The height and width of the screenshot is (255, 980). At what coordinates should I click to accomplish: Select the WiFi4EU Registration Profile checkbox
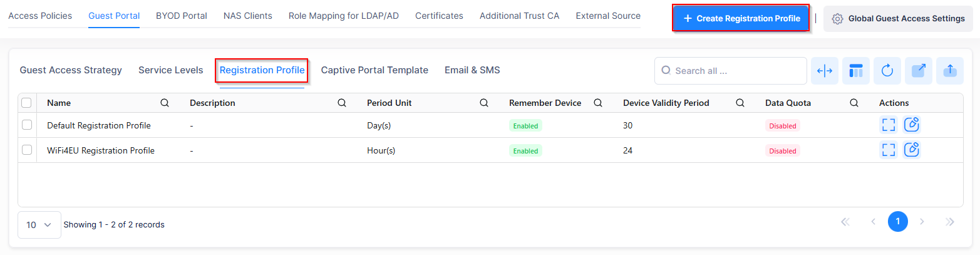27,150
